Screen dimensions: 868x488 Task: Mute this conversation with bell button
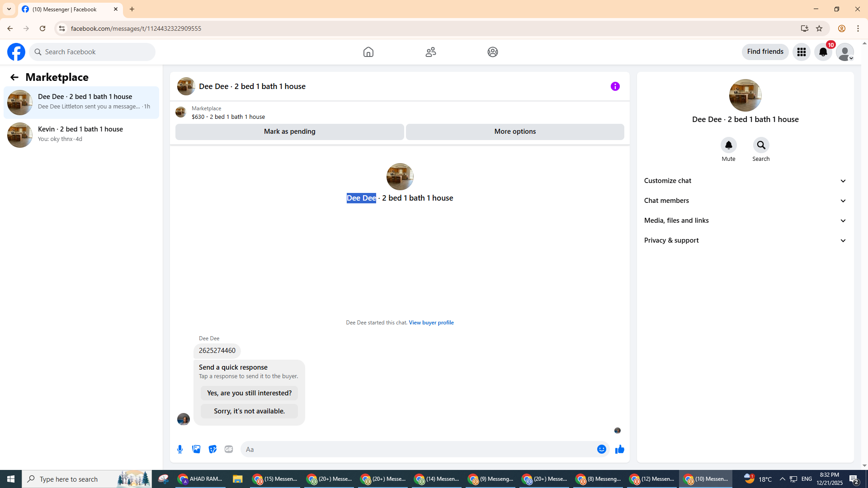(728, 145)
